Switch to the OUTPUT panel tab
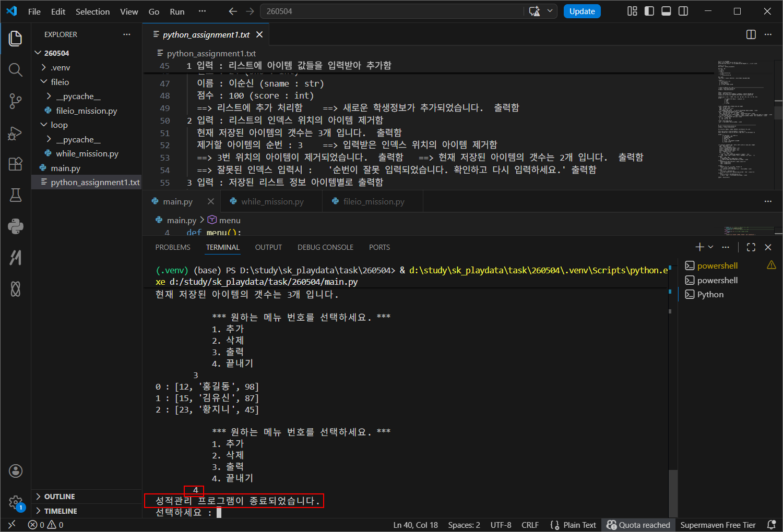This screenshot has width=783, height=532. (268, 247)
